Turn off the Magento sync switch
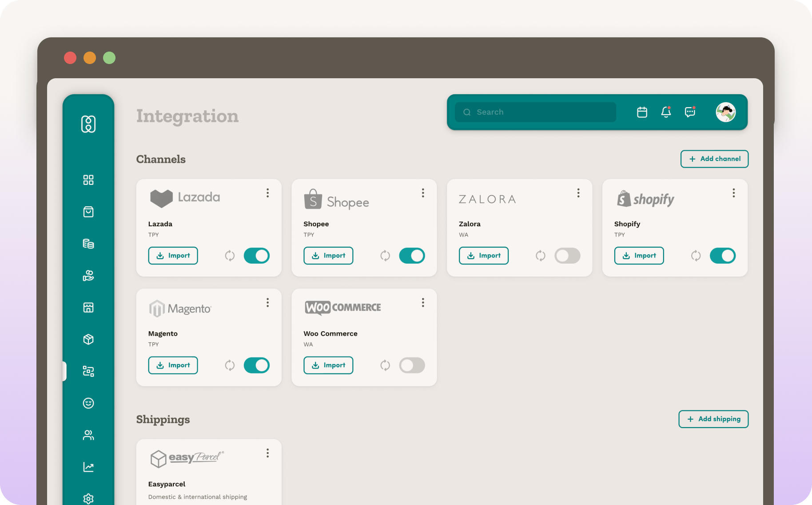The height and width of the screenshot is (505, 812). (256, 365)
